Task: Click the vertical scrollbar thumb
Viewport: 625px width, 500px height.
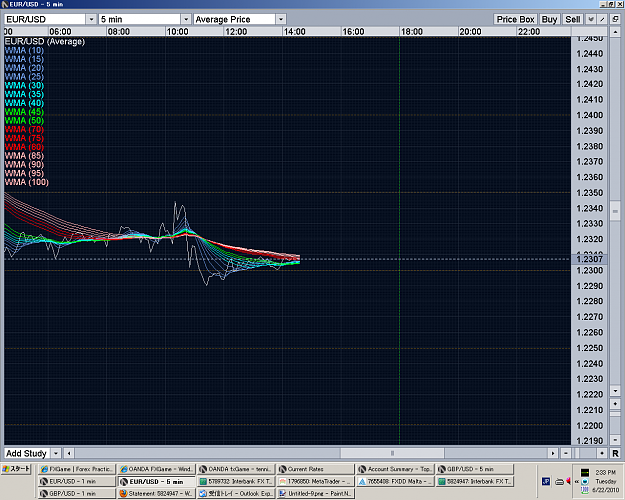Action: tap(615, 211)
